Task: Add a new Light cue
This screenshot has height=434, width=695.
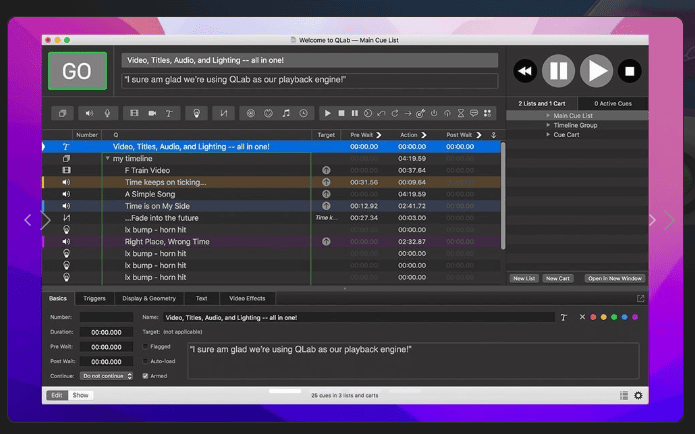Action: click(196, 113)
